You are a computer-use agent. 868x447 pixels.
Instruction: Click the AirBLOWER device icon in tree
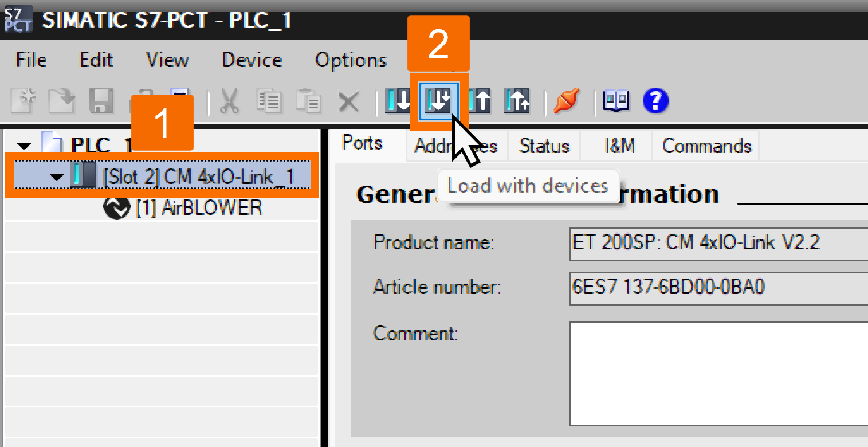click(x=117, y=207)
